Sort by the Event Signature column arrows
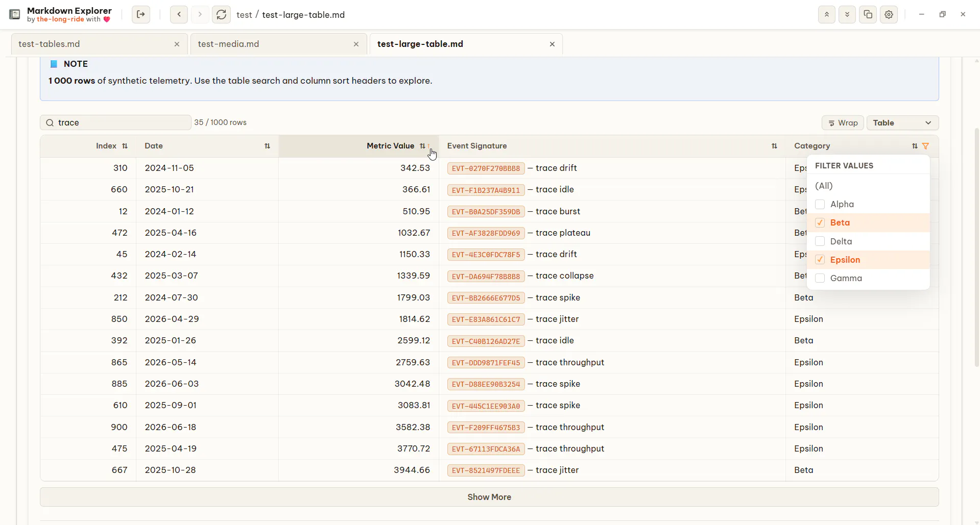The image size is (980, 525). [x=774, y=146]
